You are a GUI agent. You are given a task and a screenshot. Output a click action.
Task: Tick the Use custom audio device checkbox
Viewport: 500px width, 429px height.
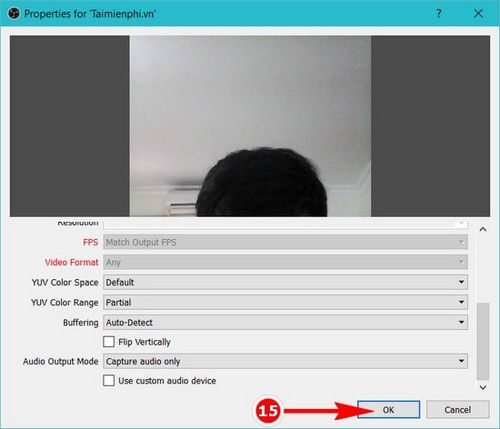[109, 380]
